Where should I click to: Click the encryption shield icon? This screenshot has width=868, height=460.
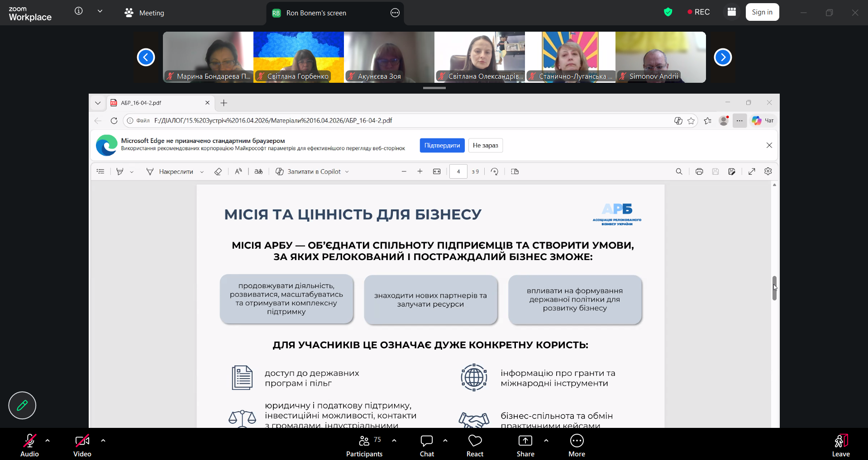click(668, 12)
